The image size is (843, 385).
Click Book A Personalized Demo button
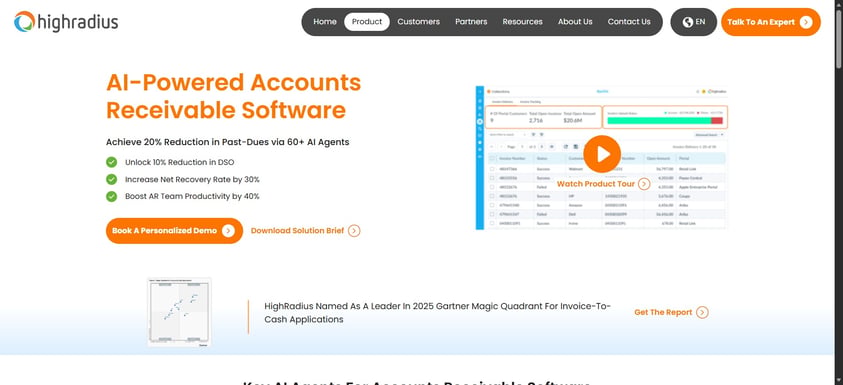pyautogui.click(x=174, y=231)
